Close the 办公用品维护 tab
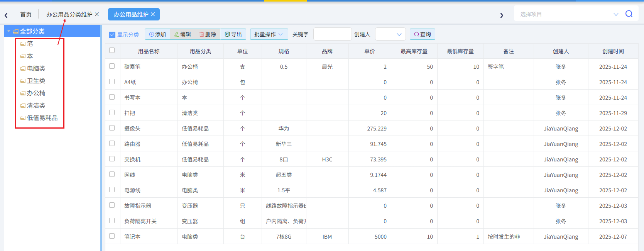Screen dimensions: 644x251 (x=153, y=14)
